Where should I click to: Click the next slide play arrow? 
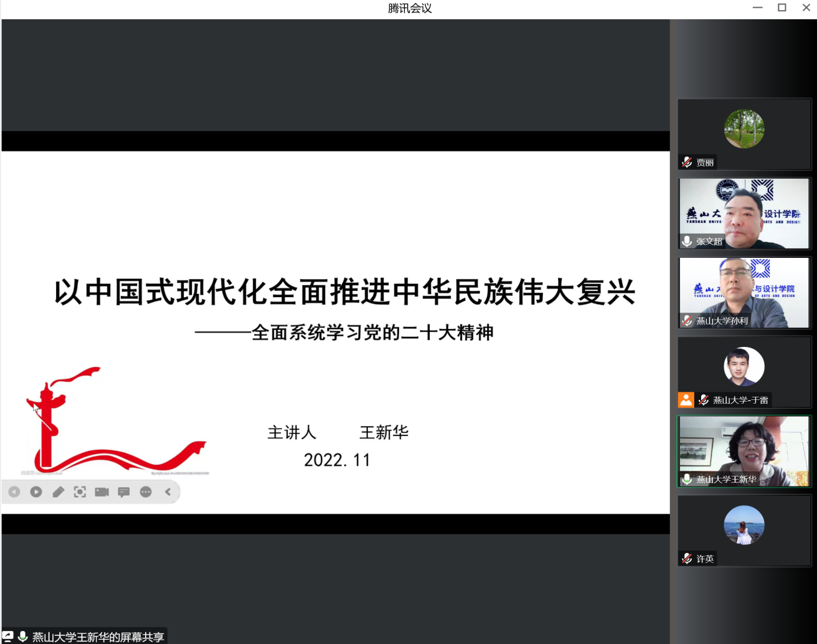pos(36,492)
